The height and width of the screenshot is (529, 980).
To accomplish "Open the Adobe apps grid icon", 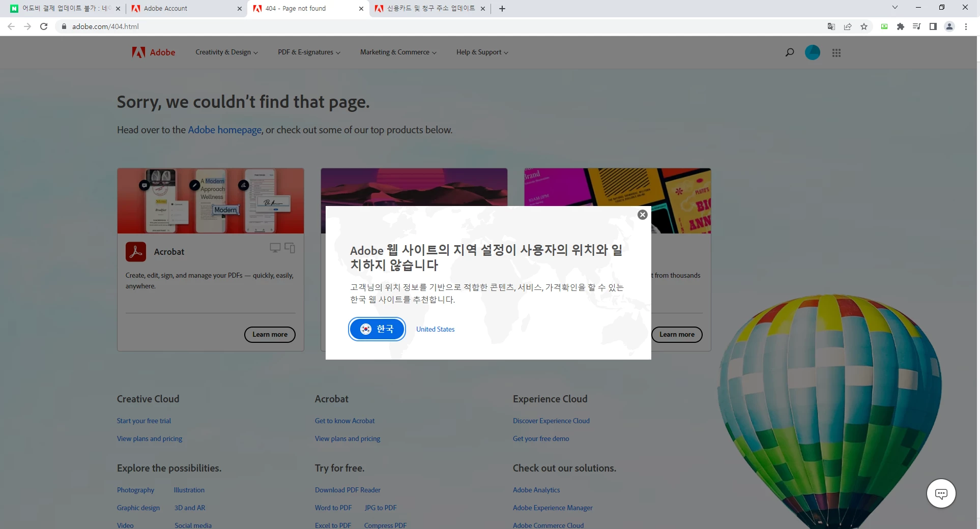I will click(x=837, y=52).
